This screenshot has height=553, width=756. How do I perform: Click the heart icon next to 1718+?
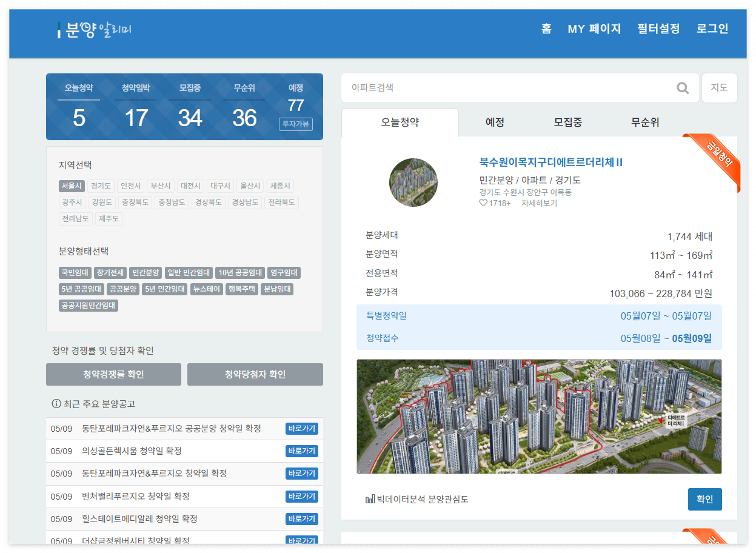(483, 203)
